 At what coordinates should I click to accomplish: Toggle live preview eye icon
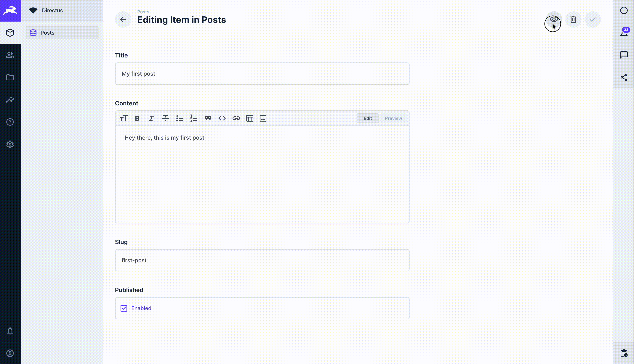(x=554, y=20)
